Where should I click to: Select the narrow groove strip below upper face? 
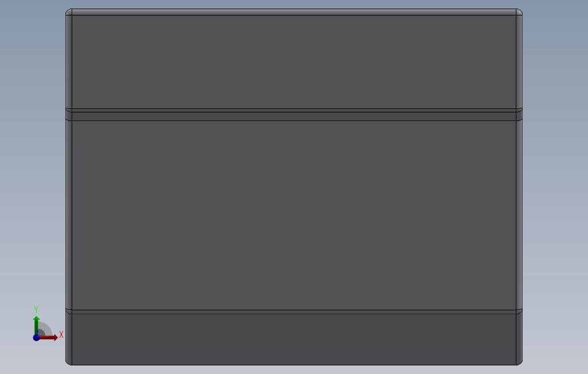pyautogui.click(x=294, y=116)
